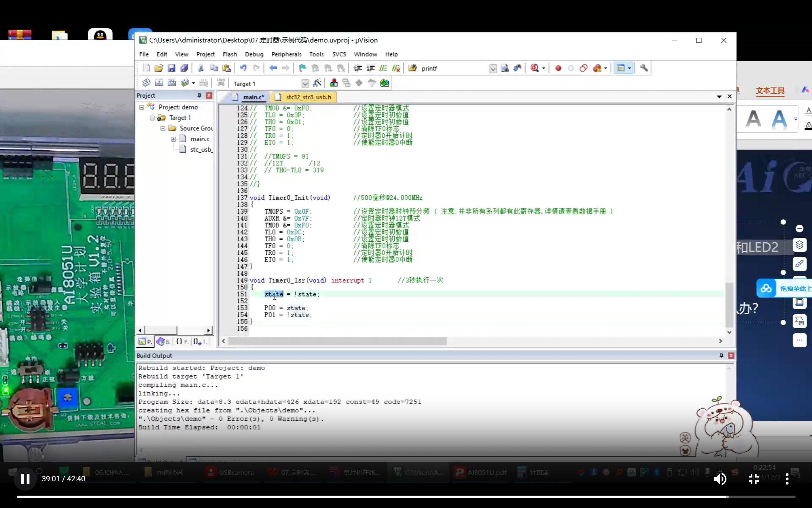Open the debug session dropdown arrow

[544, 69]
